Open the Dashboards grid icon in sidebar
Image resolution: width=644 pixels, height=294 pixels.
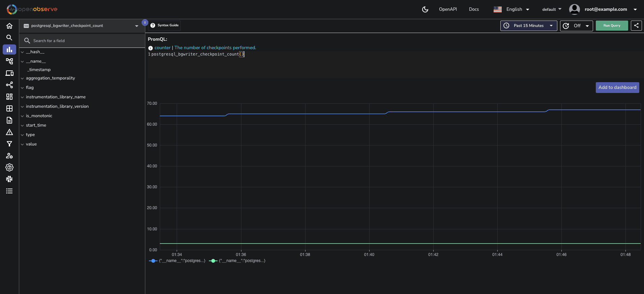point(9,97)
